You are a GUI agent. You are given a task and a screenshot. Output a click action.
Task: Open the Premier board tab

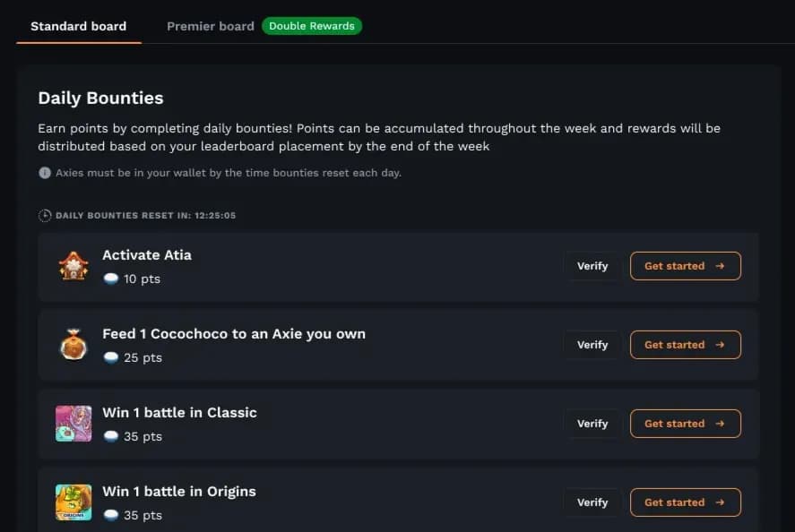tap(211, 26)
